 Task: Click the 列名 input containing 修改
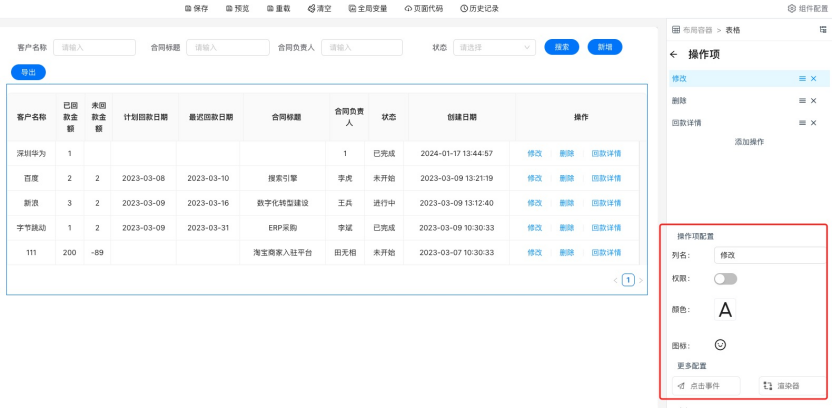(770, 255)
